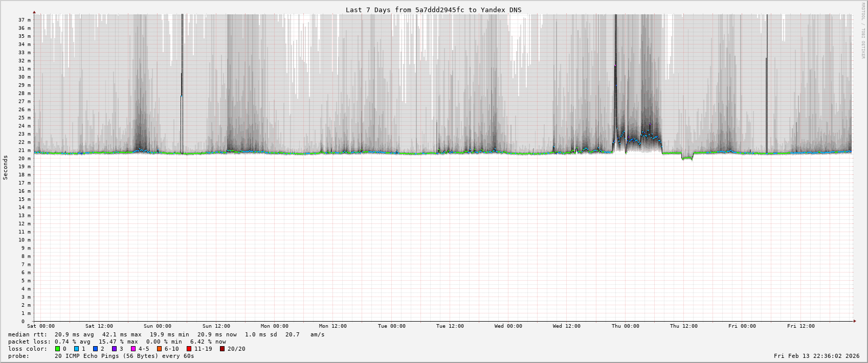
Task: Click the red 11-19 loss swatch
Action: [189, 349]
